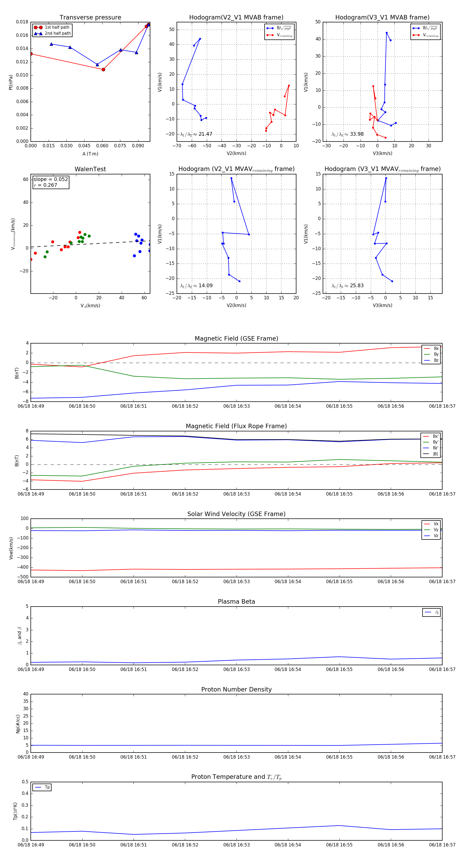
Task: Select the 'By' legend entry in GSE magnetic field plot
Action: pos(431,355)
